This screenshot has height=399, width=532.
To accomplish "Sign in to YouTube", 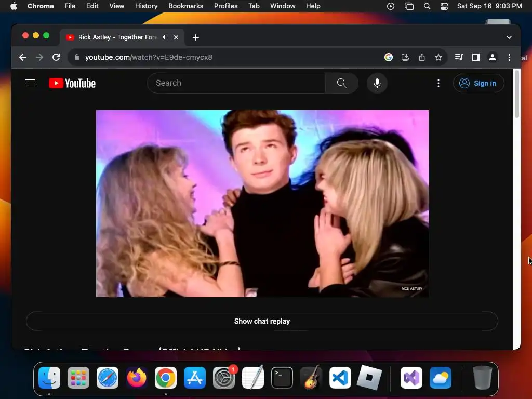I will coord(478,83).
